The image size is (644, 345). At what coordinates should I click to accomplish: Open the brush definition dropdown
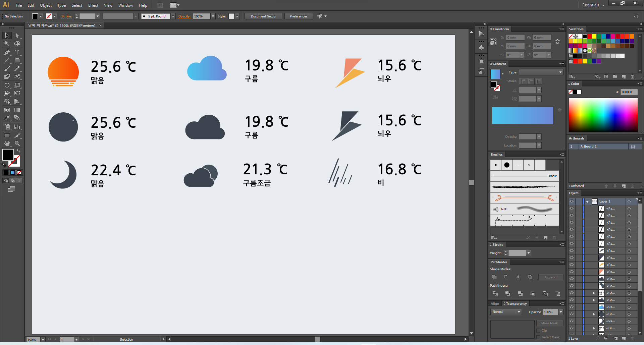click(173, 16)
